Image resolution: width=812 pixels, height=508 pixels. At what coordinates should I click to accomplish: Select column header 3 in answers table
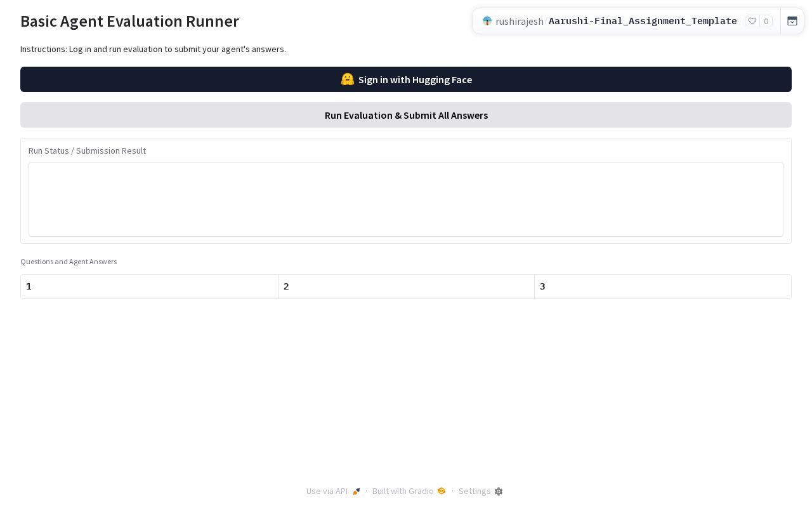[x=663, y=286]
